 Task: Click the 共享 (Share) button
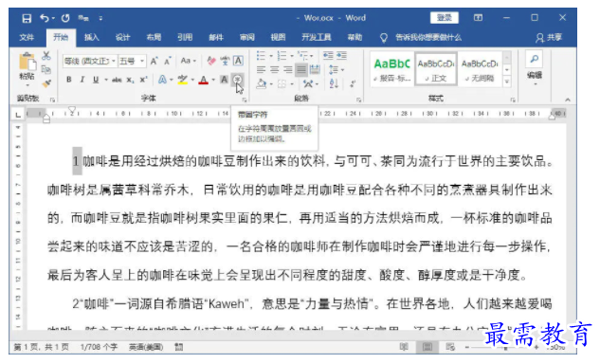[x=549, y=38]
